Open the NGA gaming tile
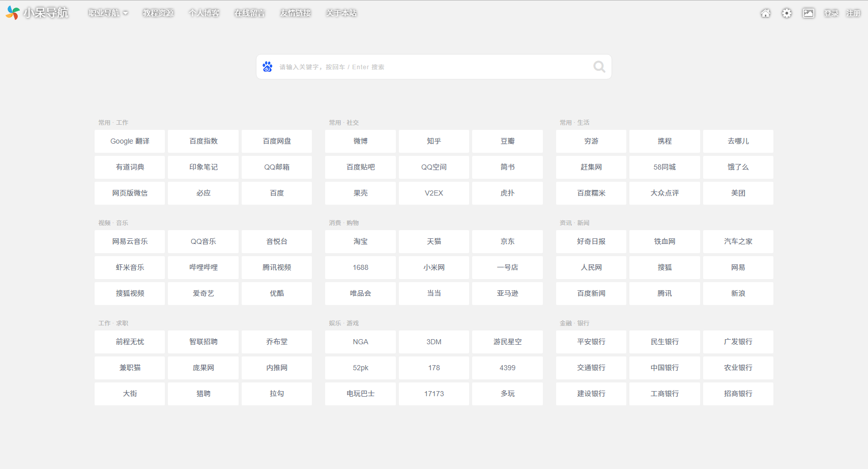Image resolution: width=868 pixels, height=469 pixels. [360, 342]
